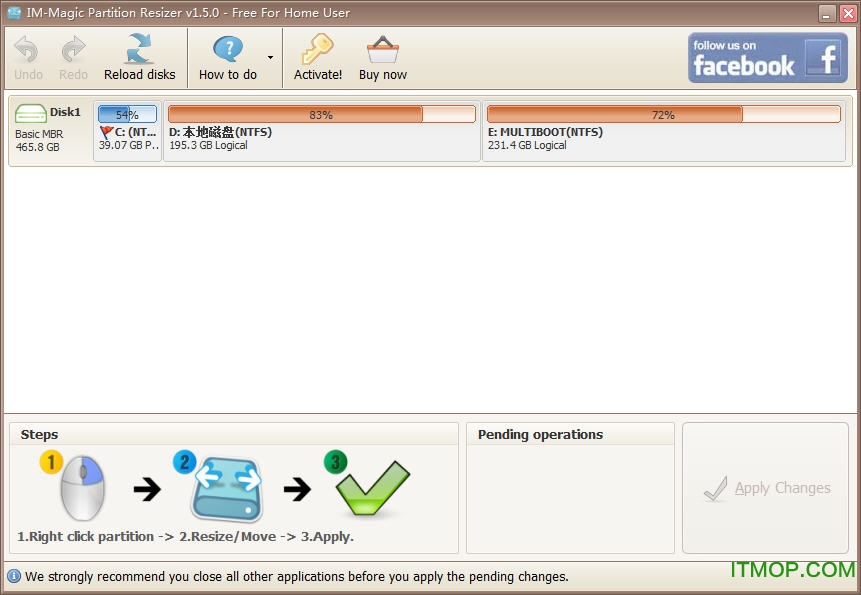Image resolution: width=861 pixels, height=595 pixels.
Task: Click the mouse icon in step 1
Action: coord(80,487)
